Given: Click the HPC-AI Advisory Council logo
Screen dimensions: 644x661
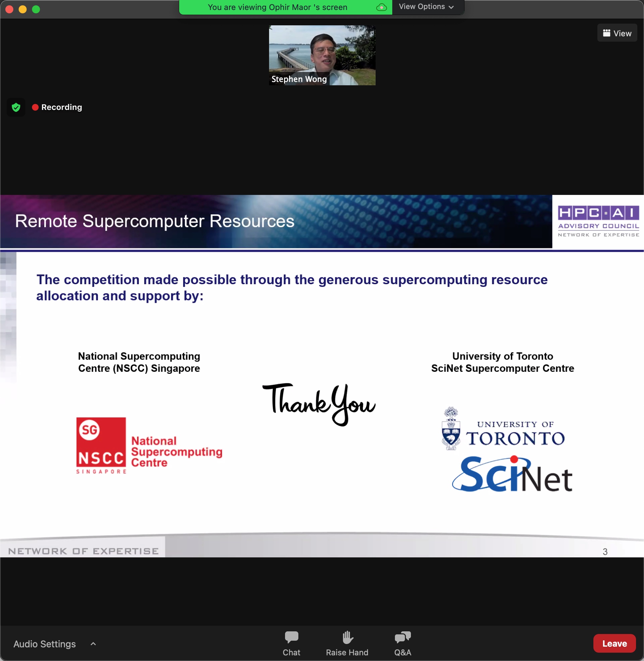Looking at the screenshot, I should (x=598, y=221).
